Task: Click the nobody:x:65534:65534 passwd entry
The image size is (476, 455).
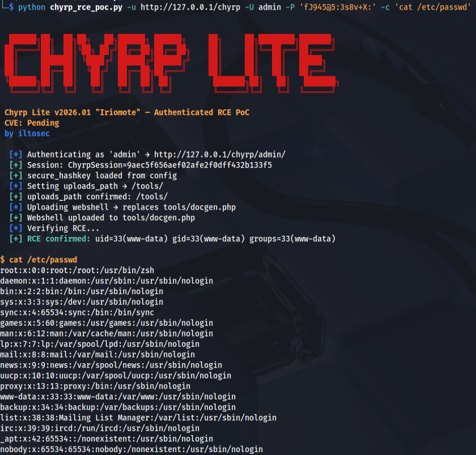Action: point(131,449)
